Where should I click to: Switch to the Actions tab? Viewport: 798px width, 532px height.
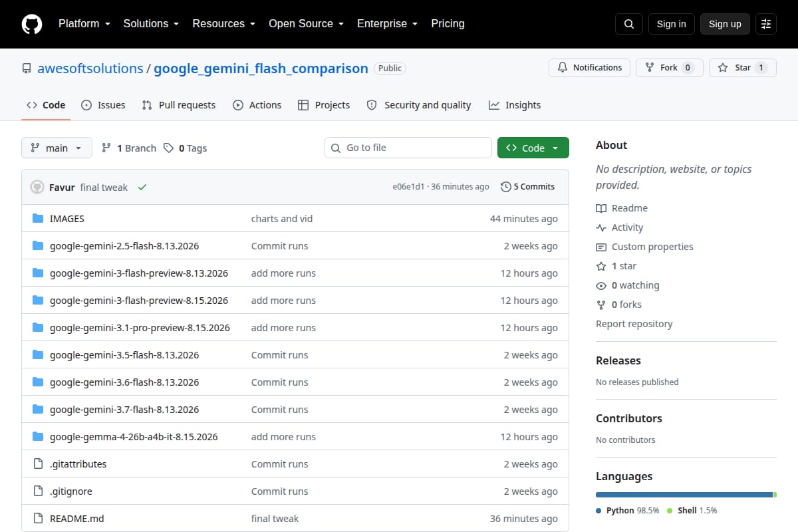click(257, 105)
